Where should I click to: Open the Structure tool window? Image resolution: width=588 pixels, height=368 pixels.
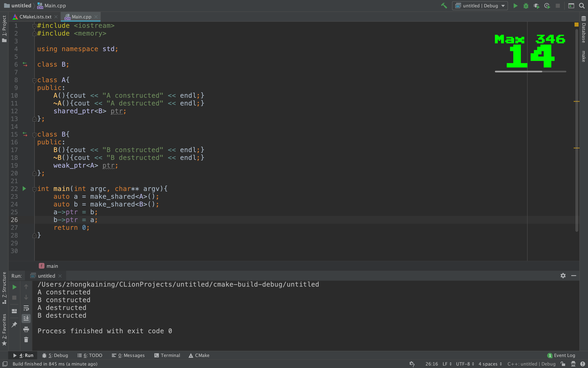4,288
